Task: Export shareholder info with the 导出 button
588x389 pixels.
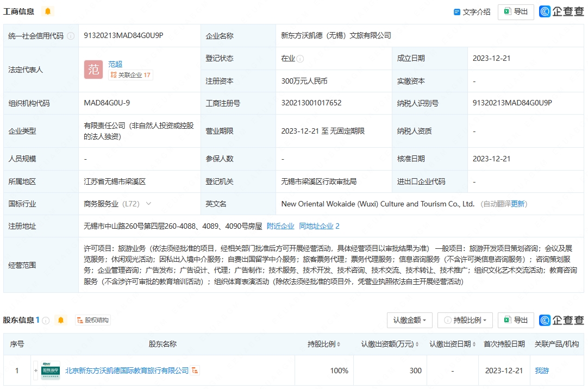Action: [516, 320]
